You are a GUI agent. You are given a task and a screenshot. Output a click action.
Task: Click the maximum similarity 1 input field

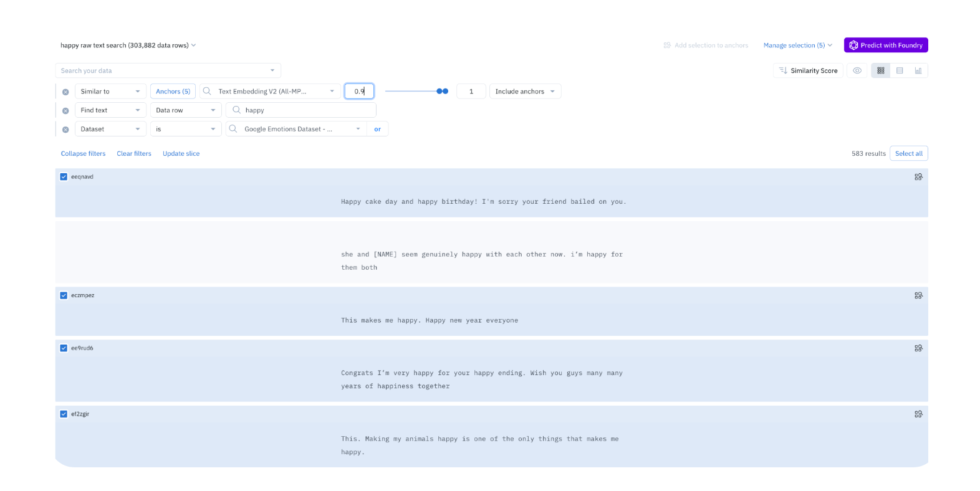(x=471, y=92)
